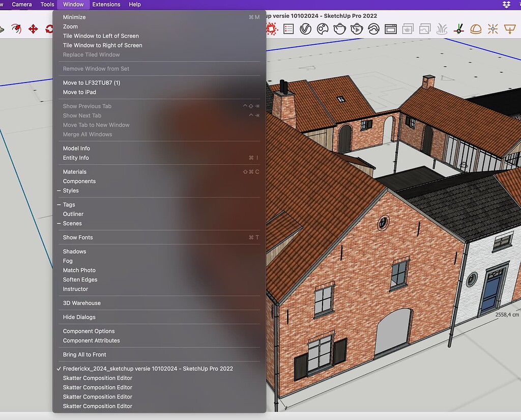Start V-Ray interactive render teapot with play
This screenshot has width=521, height=420.
357,29
